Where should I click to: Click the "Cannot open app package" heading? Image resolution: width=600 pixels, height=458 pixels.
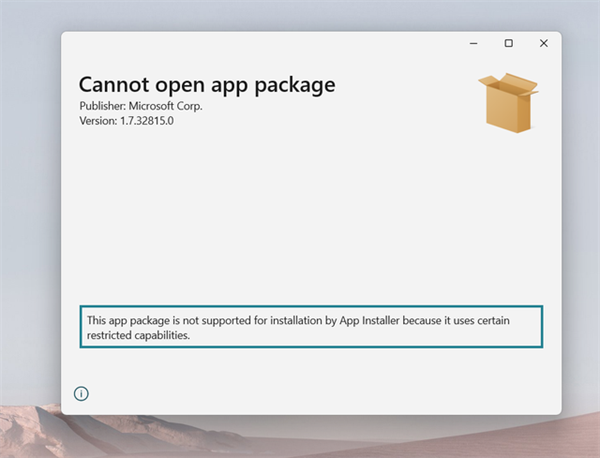point(206,84)
